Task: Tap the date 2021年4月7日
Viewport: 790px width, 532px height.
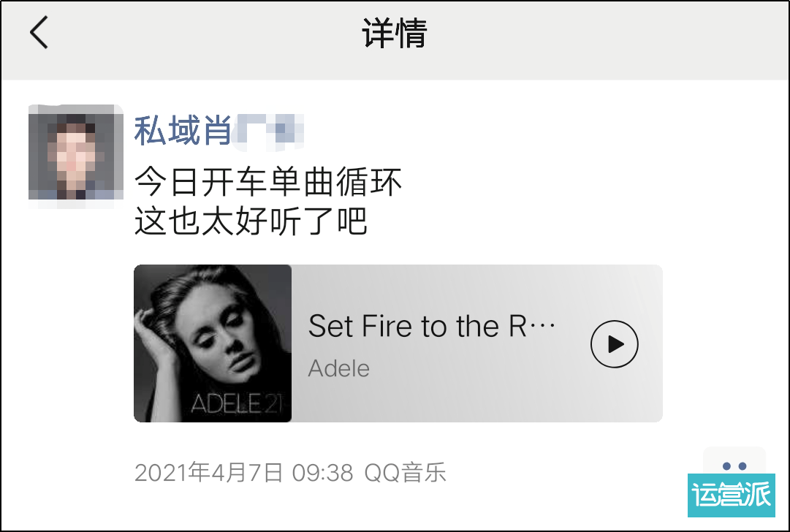Action: coord(208,473)
